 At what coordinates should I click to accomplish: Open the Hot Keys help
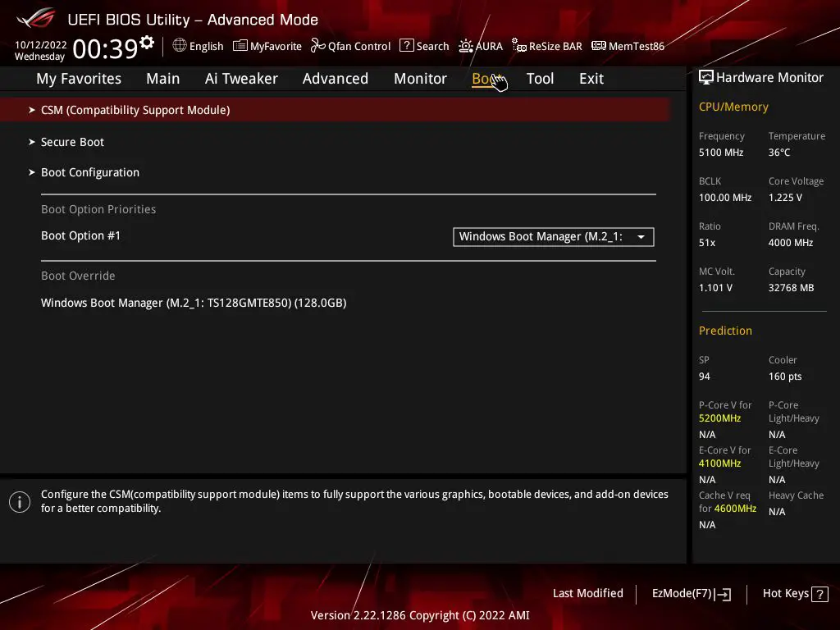pos(796,594)
